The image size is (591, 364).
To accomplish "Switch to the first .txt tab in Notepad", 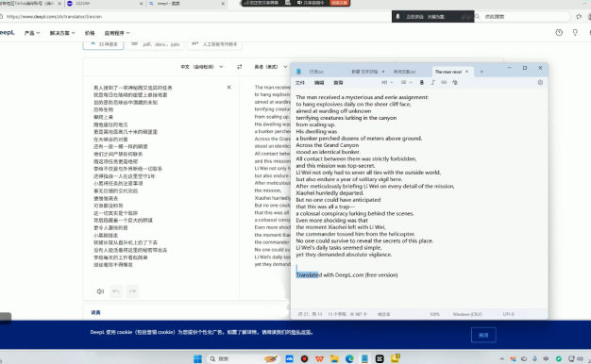I will tap(316, 72).
